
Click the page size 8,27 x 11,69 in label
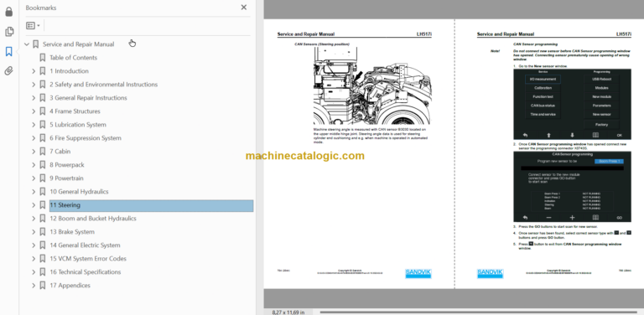pos(288,312)
